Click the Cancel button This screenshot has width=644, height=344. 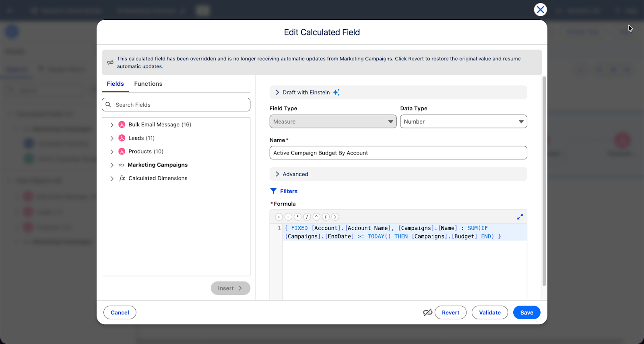click(120, 313)
